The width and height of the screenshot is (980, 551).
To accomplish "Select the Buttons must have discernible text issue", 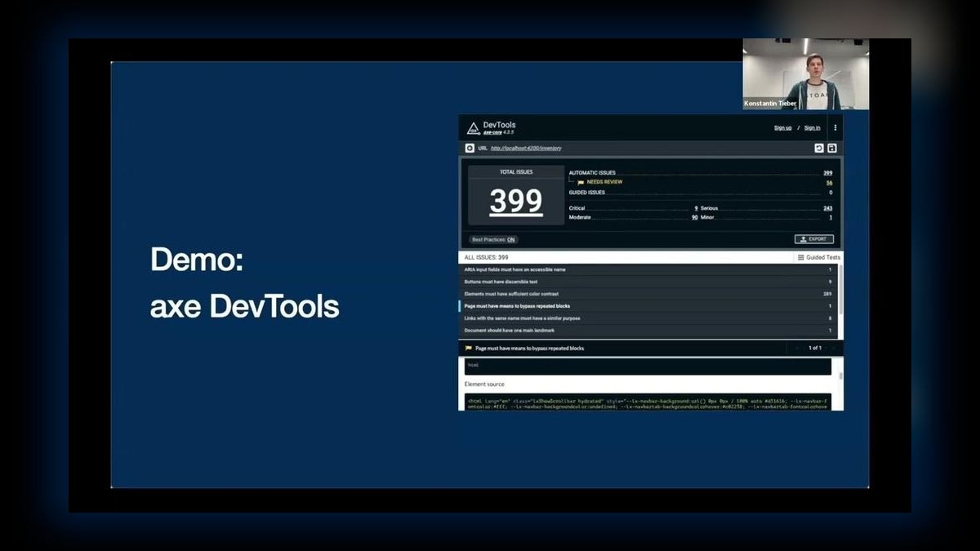I will pyautogui.click(x=648, y=282).
